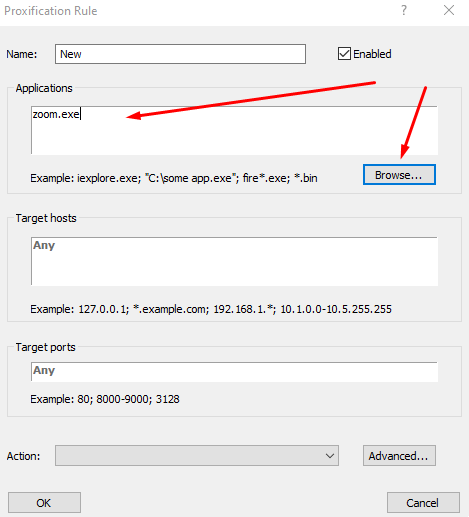
Task: Open the Advanced… settings button
Action: point(399,455)
